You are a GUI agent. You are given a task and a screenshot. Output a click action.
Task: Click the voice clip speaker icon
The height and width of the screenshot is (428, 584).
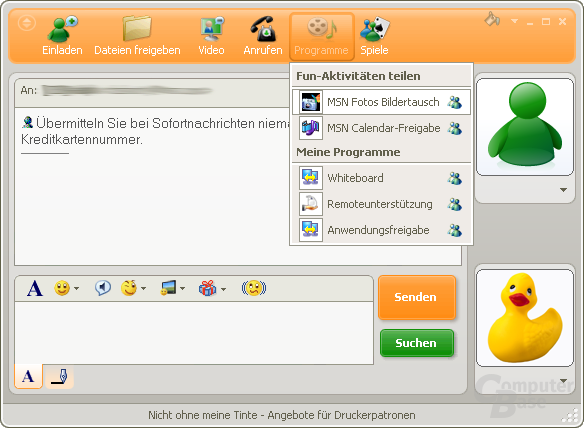(102, 288)
